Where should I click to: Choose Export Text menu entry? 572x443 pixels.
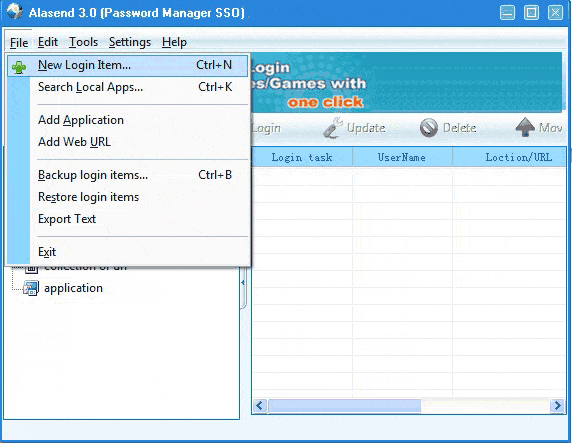click(x=127, y=219)
